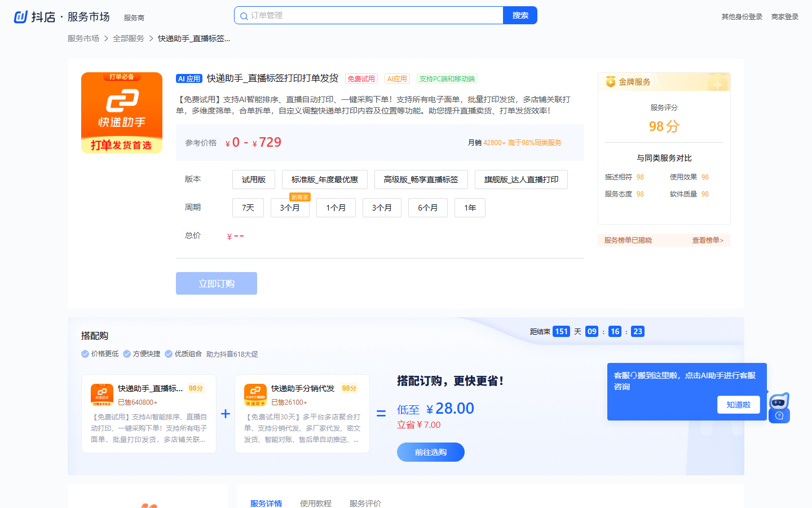Switch to the 服务详情 tab
This screenshot has width=812, height=508.
(266, 503)
